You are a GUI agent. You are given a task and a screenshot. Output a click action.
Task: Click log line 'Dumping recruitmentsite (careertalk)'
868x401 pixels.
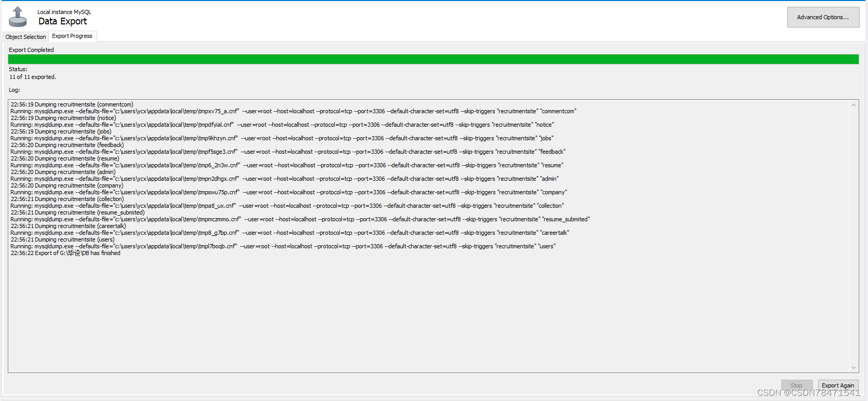point(69,226)
